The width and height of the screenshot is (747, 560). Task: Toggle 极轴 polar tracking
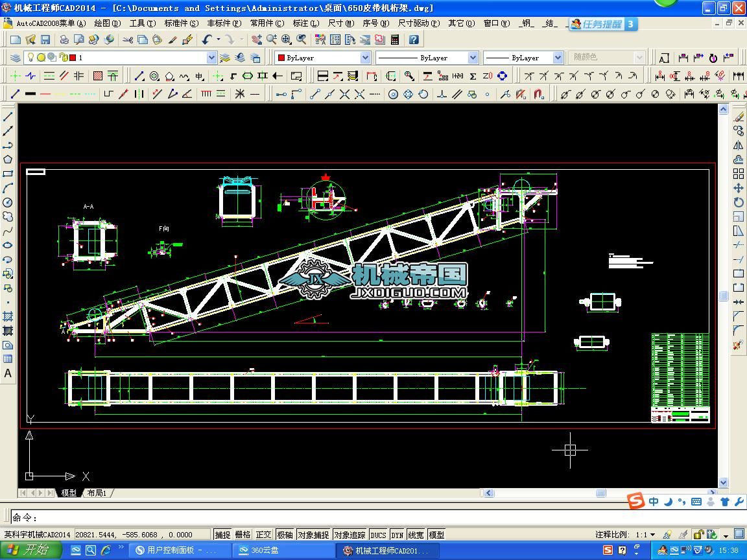(x=285, y=535)
